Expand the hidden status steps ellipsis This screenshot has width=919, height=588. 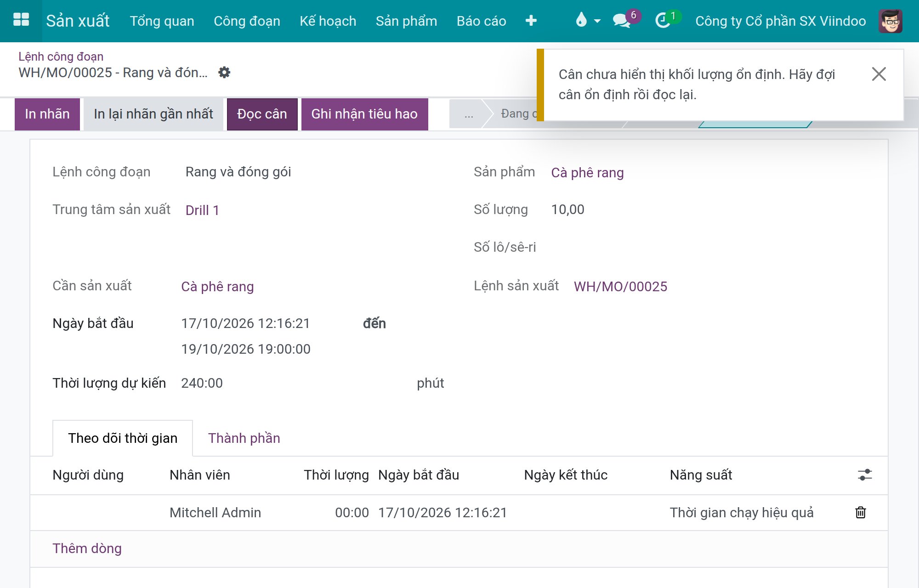click(468, 114)
